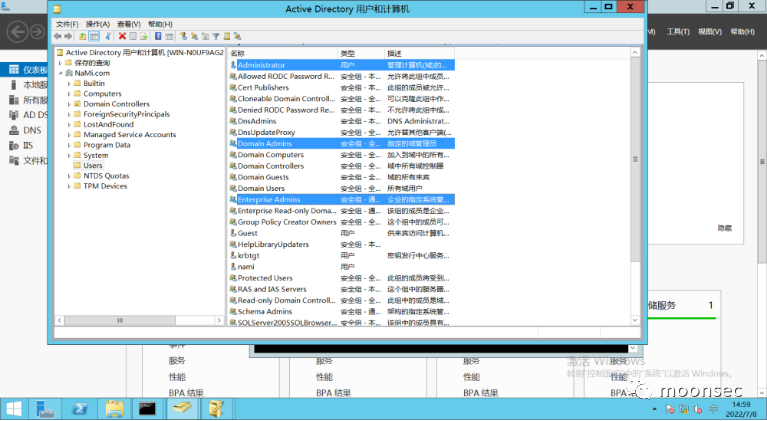This screenshot has width=767, height=421.
Task: Click the up one level folder icon
Action: (83, 36)
